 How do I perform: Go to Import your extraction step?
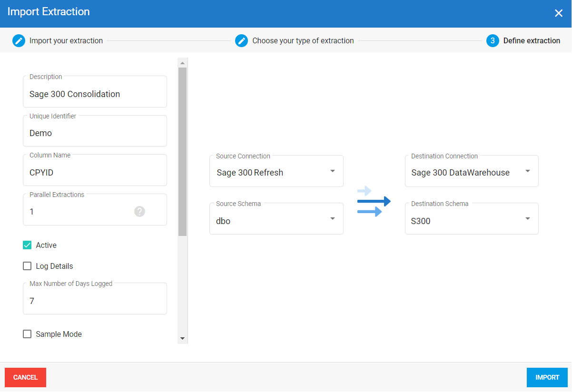point(66,41)
